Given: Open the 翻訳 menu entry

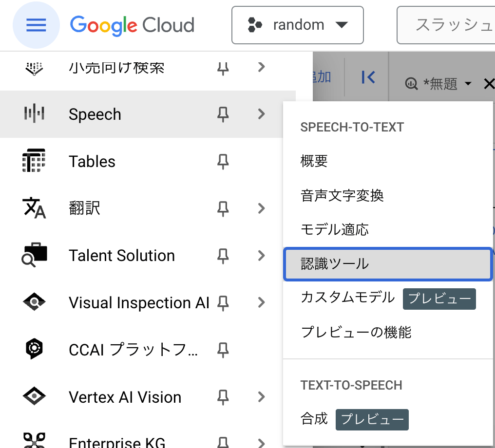Looking at the screenshot, I should coord(85,208).
